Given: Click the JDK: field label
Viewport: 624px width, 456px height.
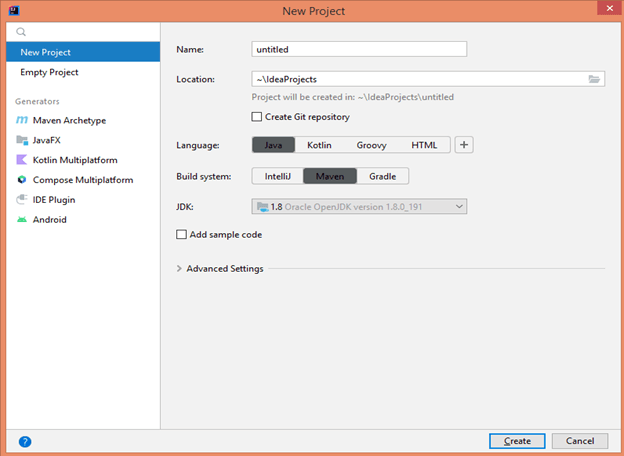Looking at the screenshot, I should tap(185, 207).
